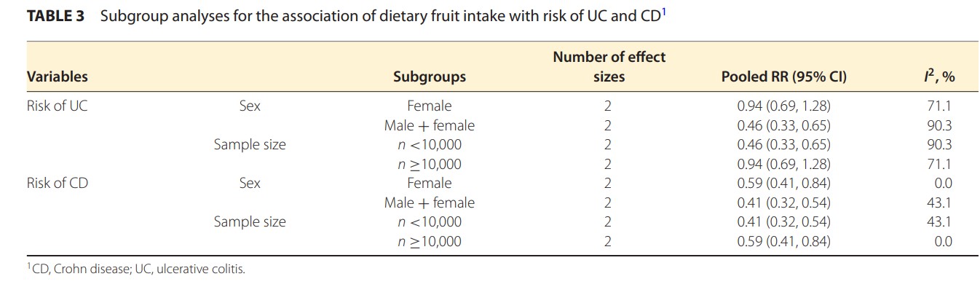Select I² value 71.1 in first row
The width and height of the screenshot is (980, 287).
coord(939,106)
